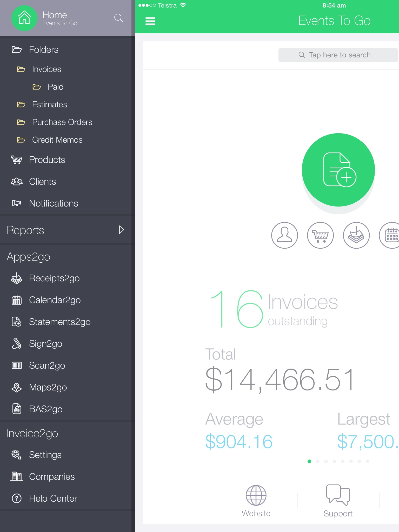
Task: Tap the first green page indicator dot
Action: point(309,461)
